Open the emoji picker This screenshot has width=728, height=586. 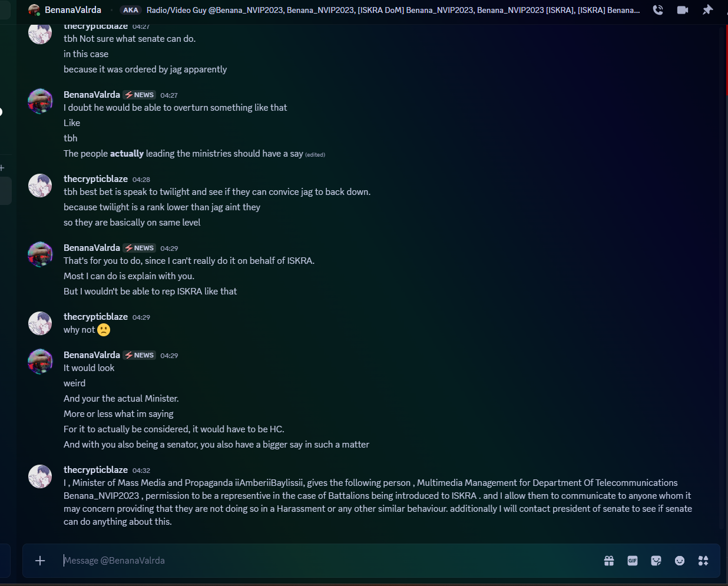click(x=680, y=561)
